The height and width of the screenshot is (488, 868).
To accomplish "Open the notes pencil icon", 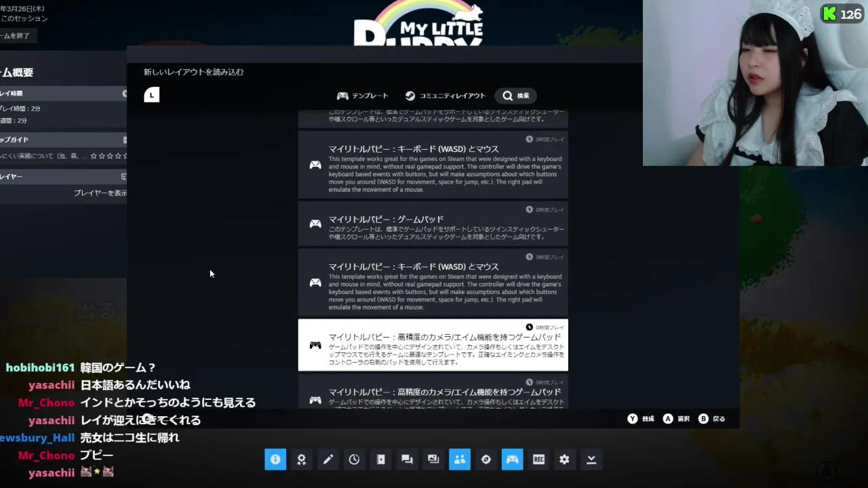I will coord(328,460).
